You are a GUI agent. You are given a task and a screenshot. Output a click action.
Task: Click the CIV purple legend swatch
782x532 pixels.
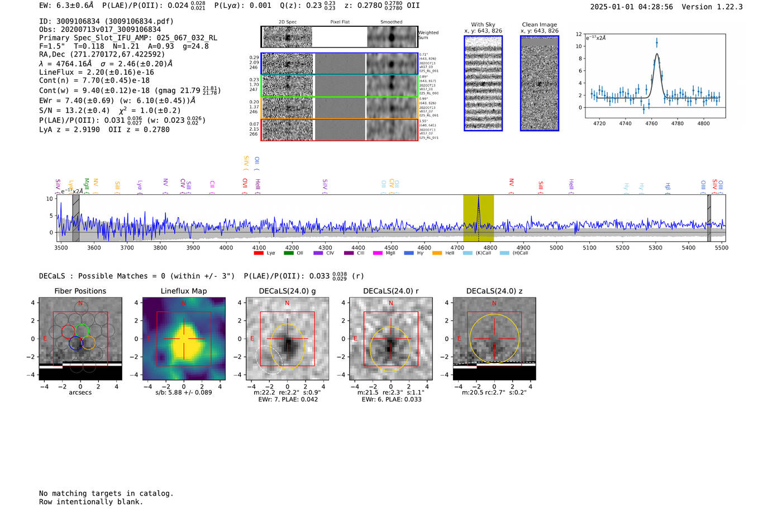point(318,253)
